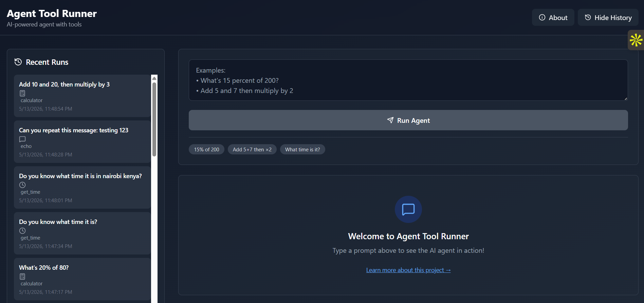Viewport: 644px width, 303px height.
Task: Use the 'Add 5+7 then ×2' quick prompt
Action: 252,149
